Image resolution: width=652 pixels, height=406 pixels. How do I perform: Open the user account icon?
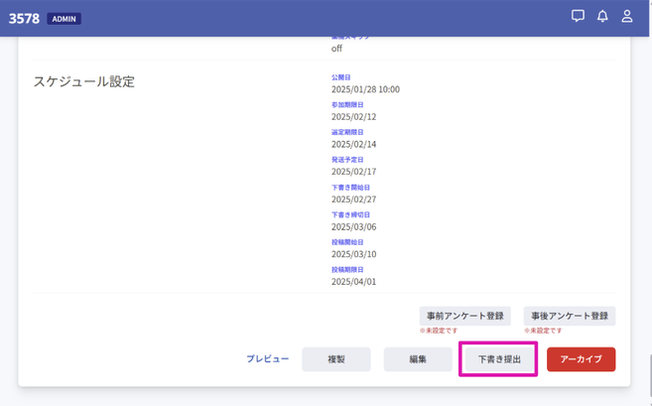[627, 16]
